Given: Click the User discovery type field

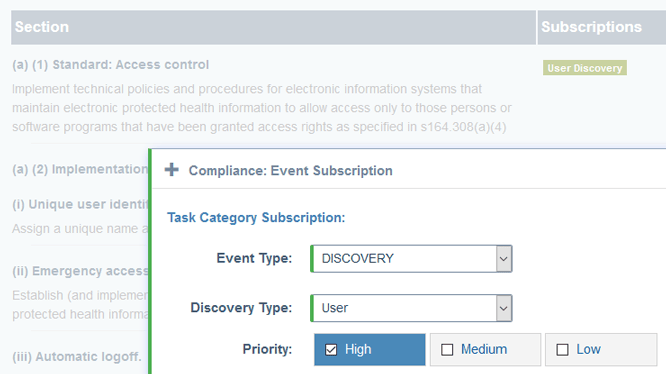Looking at the screenshot, I should click(411, 308).
